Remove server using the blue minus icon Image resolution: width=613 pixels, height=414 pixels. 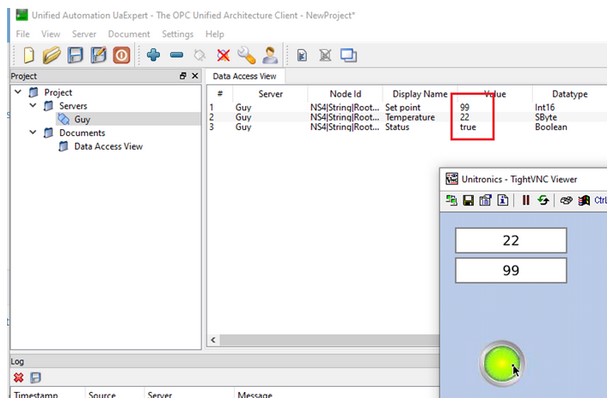point(176,54)
